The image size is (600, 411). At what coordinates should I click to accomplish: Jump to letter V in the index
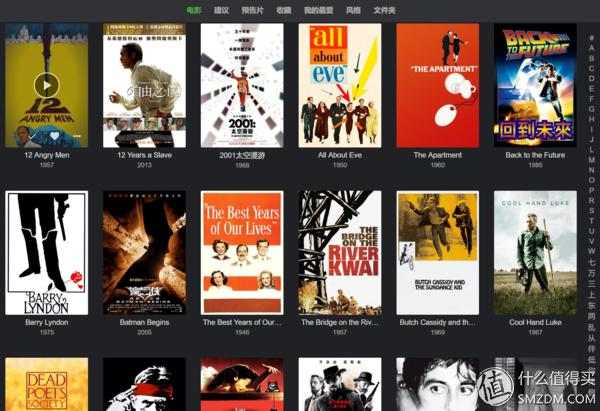click(x=592, y=241)
